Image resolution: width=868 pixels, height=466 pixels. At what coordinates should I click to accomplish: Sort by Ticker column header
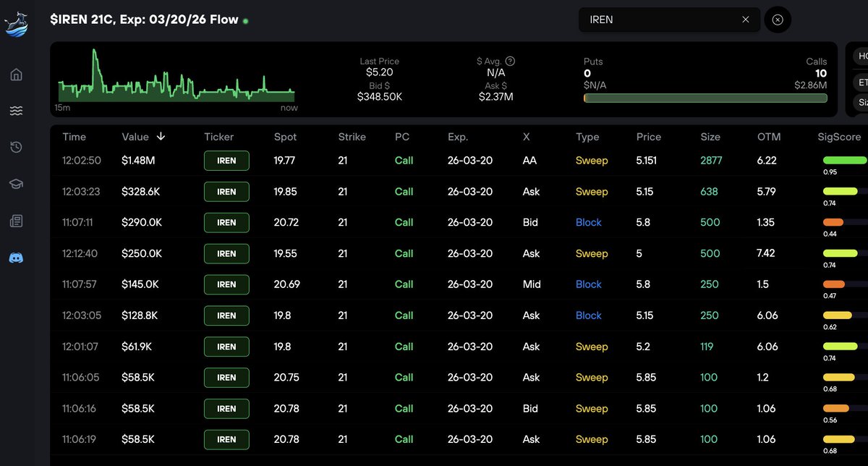tap(219, 137)
